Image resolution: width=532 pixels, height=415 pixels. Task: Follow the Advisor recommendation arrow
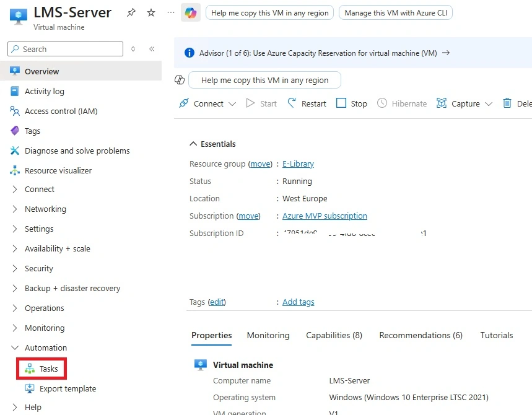tap(446, 53)
